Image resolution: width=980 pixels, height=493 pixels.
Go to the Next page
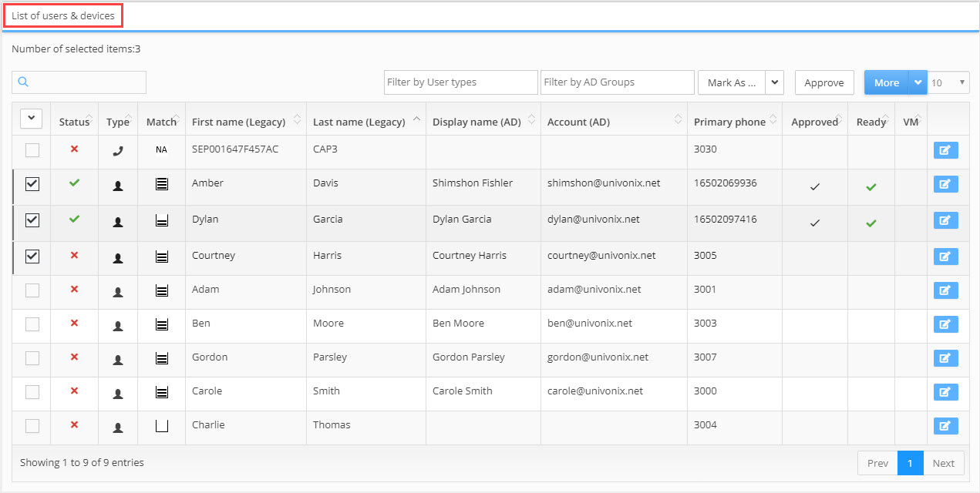[944, 463]
